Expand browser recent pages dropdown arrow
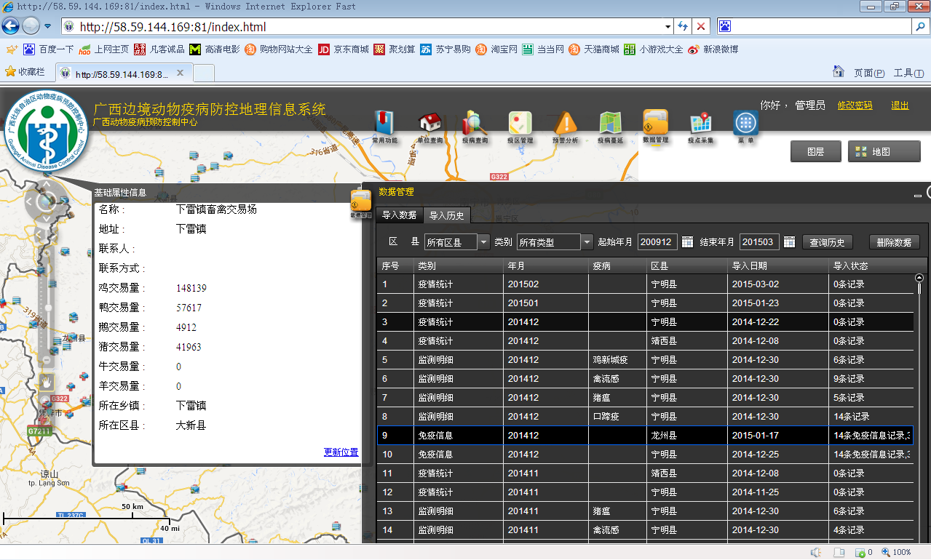The image size is (931, 560). pos(47,26)
